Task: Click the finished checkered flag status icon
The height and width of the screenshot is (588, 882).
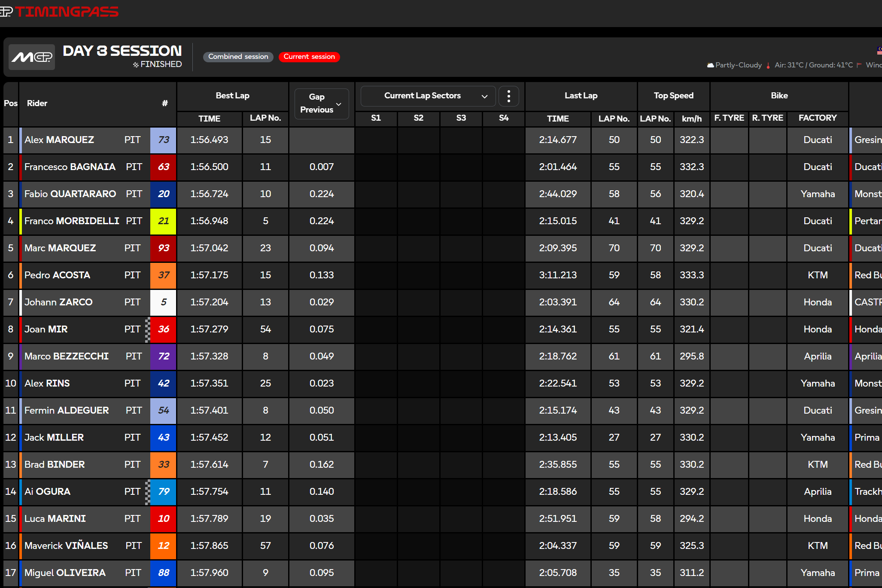Action: 136,64
